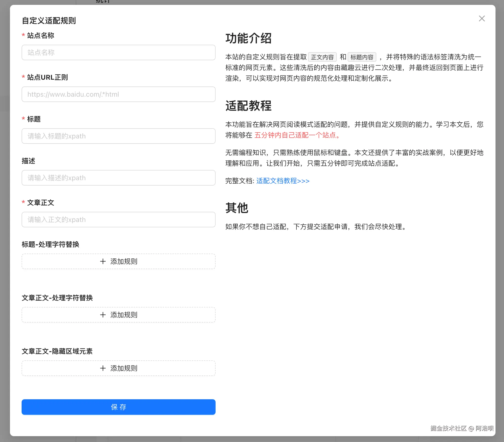The width and height of the screenshot is (504, 442).
Task: Click the X icon at the top right
Action: click(482, 18)
